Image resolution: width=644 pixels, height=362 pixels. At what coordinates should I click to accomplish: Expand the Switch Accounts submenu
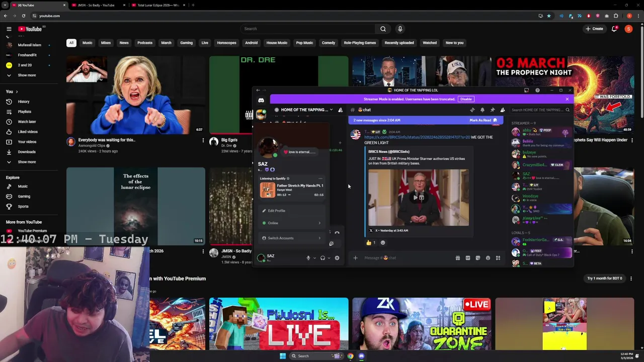292,238
